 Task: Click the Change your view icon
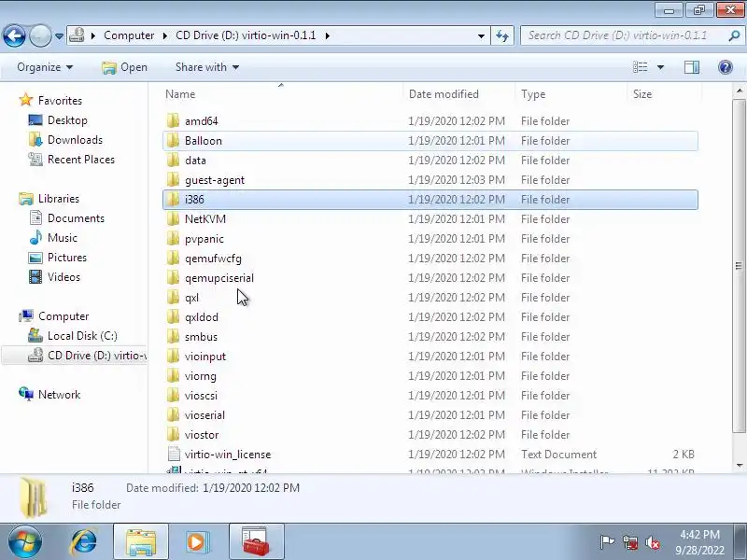pos(641,67)
